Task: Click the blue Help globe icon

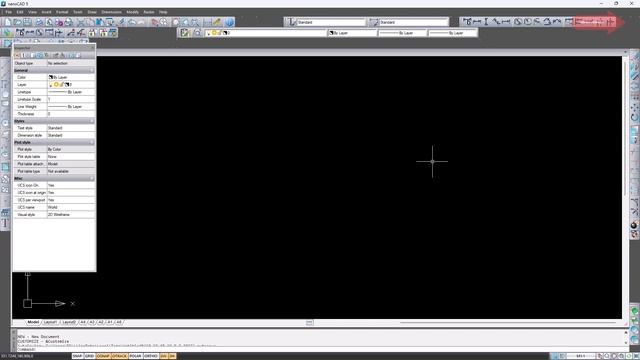Action: 230,22
